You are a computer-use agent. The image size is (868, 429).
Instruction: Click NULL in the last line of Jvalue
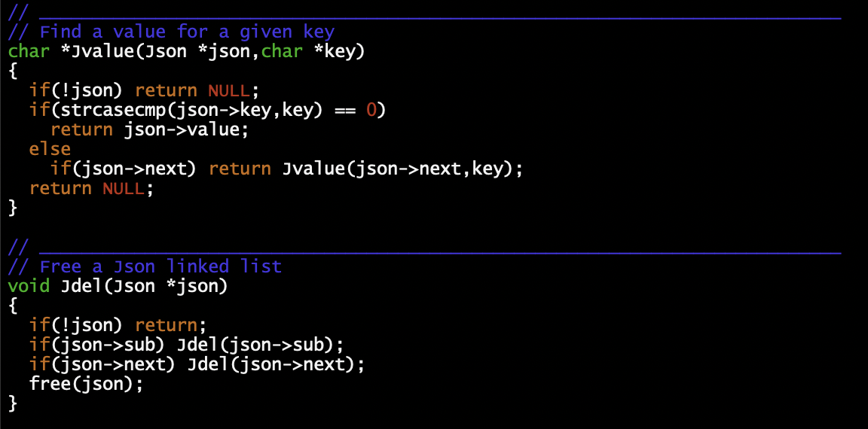(124, 188)
